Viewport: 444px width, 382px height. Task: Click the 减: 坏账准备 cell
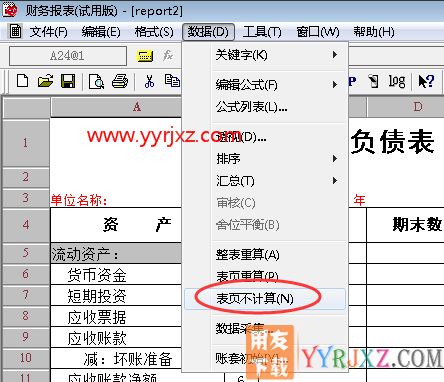pos(116,358)
